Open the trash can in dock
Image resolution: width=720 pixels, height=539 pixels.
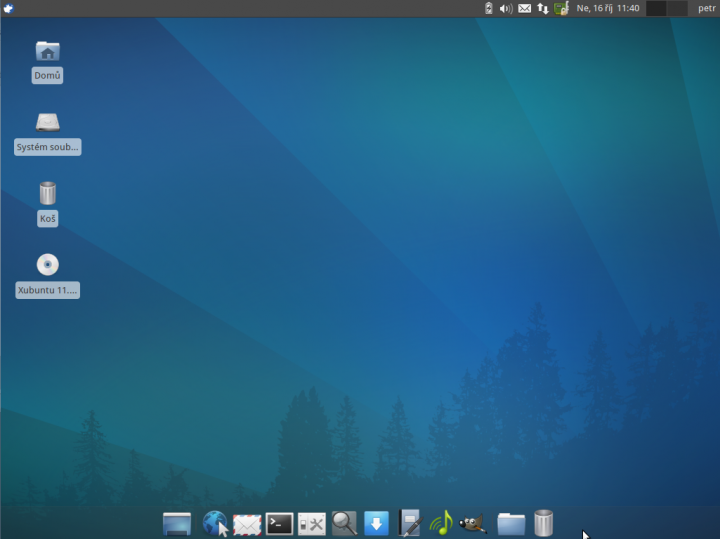tap(544, 523)
